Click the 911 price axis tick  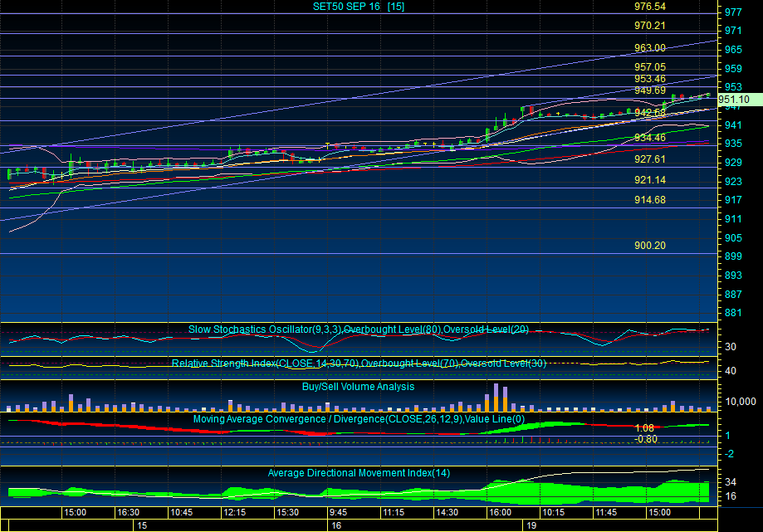[733, 219]
